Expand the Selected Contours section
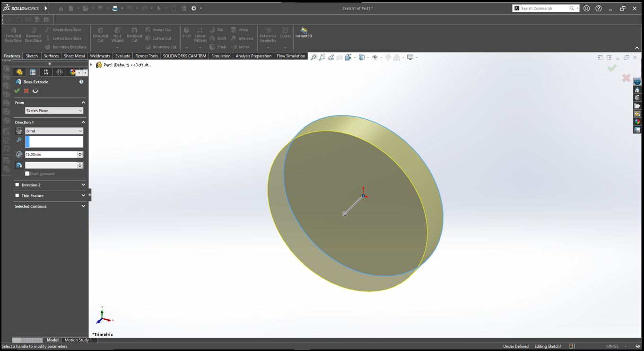 tap(83, 206)
